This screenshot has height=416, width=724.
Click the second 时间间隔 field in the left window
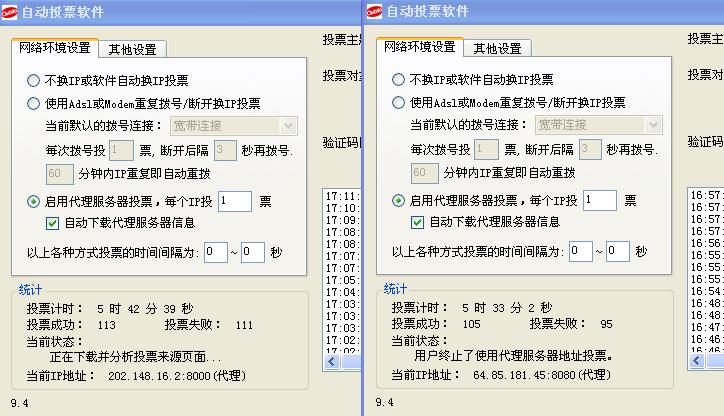click(252, 252)
